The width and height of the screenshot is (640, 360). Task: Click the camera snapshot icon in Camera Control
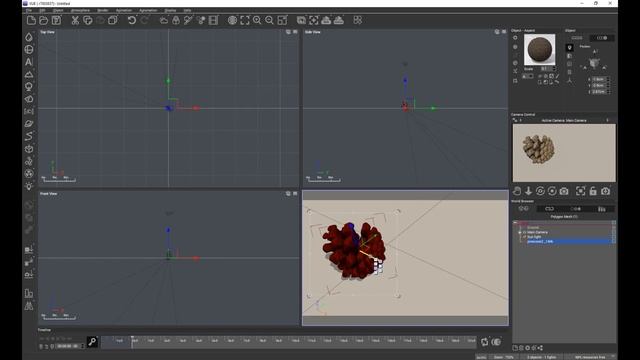[564, 191]
